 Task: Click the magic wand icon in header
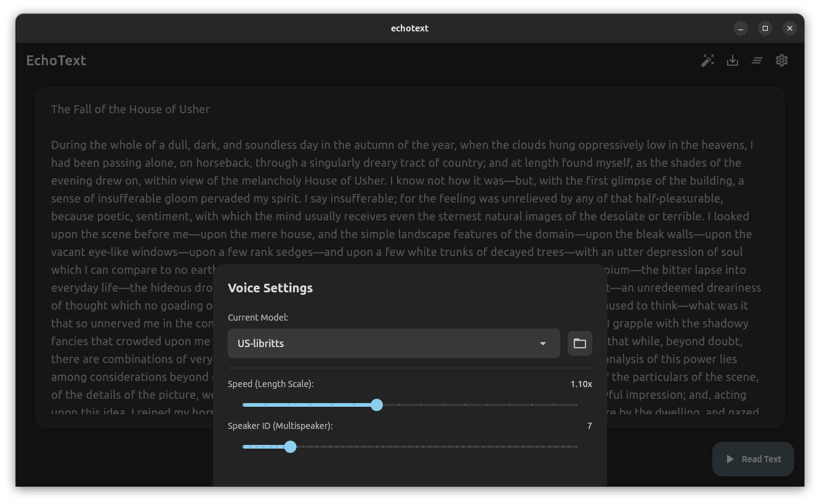coord(708,60)
